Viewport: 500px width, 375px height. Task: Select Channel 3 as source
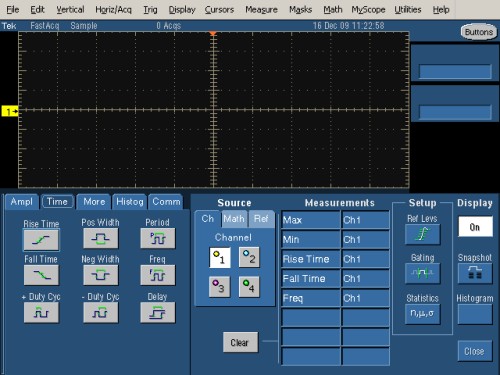tap(219, 287)
